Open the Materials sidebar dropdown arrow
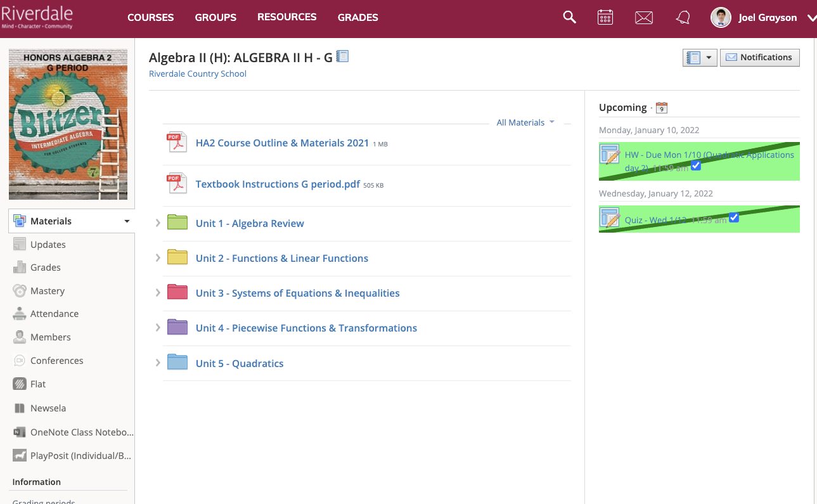817x504 pixels. tap(127, 221)
